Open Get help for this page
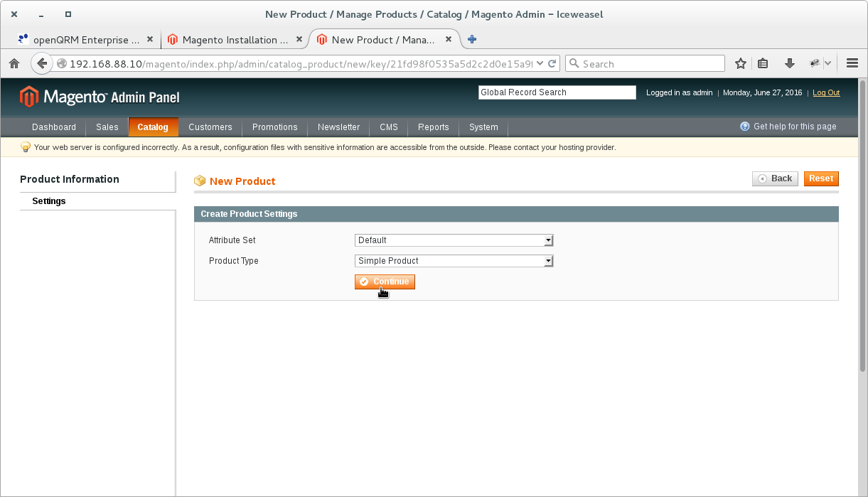The height and width of the screenshot is (497, 868). click(788, 127)
